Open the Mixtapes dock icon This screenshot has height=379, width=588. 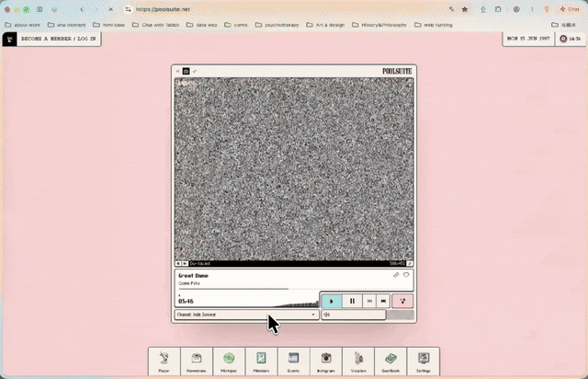[x=229, y=362]
